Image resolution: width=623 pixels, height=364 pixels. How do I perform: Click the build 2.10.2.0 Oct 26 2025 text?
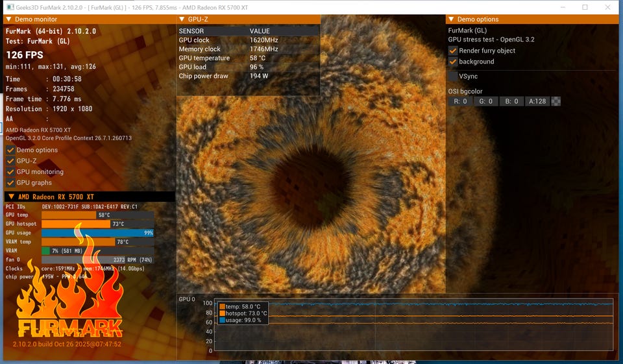pos(67,344)
